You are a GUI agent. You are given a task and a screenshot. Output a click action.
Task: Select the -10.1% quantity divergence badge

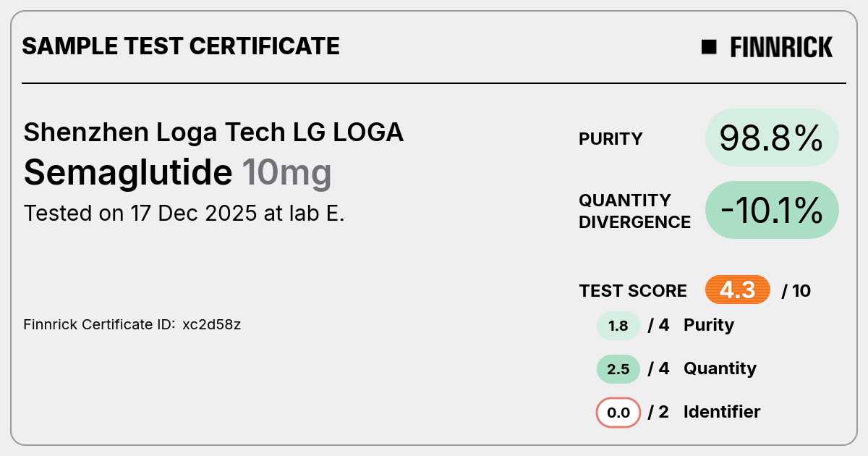(772, 210)
